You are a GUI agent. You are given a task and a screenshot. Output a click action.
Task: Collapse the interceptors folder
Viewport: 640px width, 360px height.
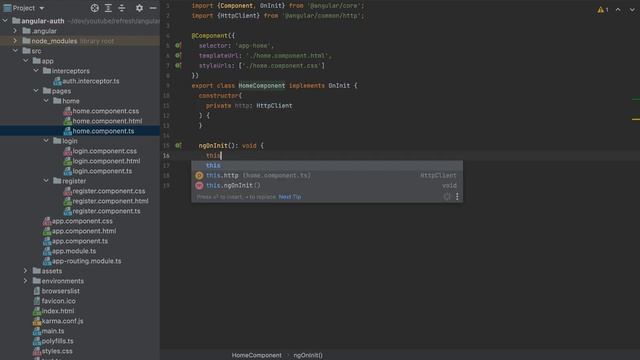tap(36, 71)
